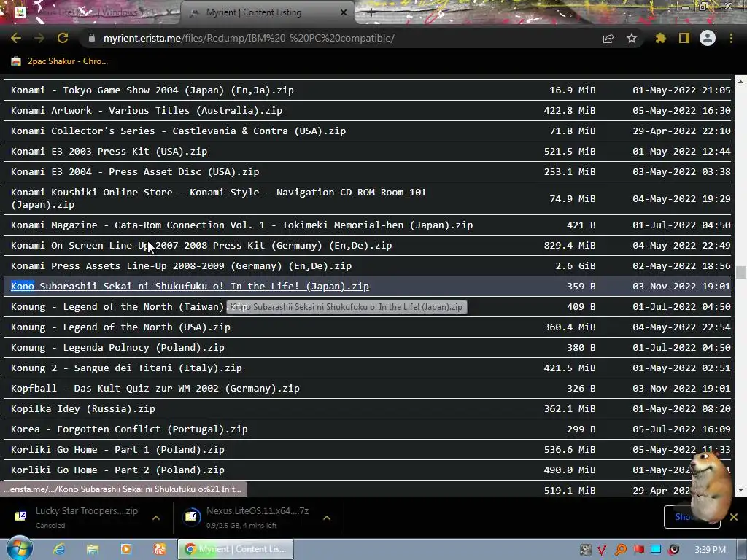Download Konung Legend of the North (USA) zip
Viewport: 747px width, 560px height.
point(120,327)
